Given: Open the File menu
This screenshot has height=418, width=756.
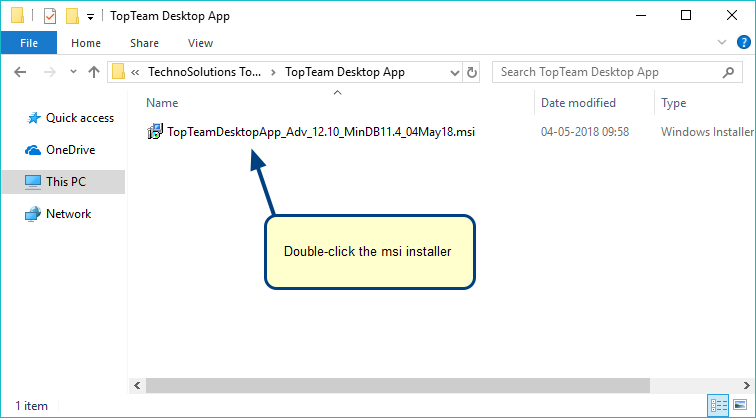Looking at the screenshot, I should coord(29,43).
